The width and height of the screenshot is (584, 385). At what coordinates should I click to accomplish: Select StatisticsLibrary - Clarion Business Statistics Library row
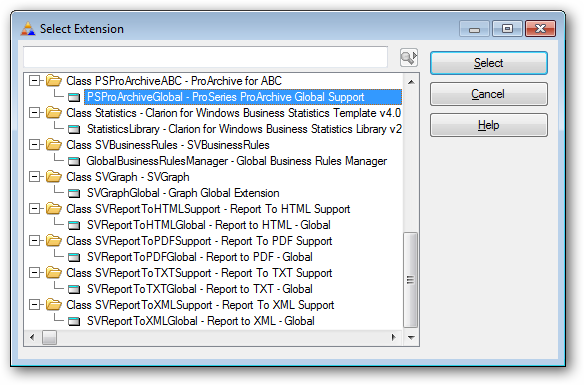pos(244,129)
